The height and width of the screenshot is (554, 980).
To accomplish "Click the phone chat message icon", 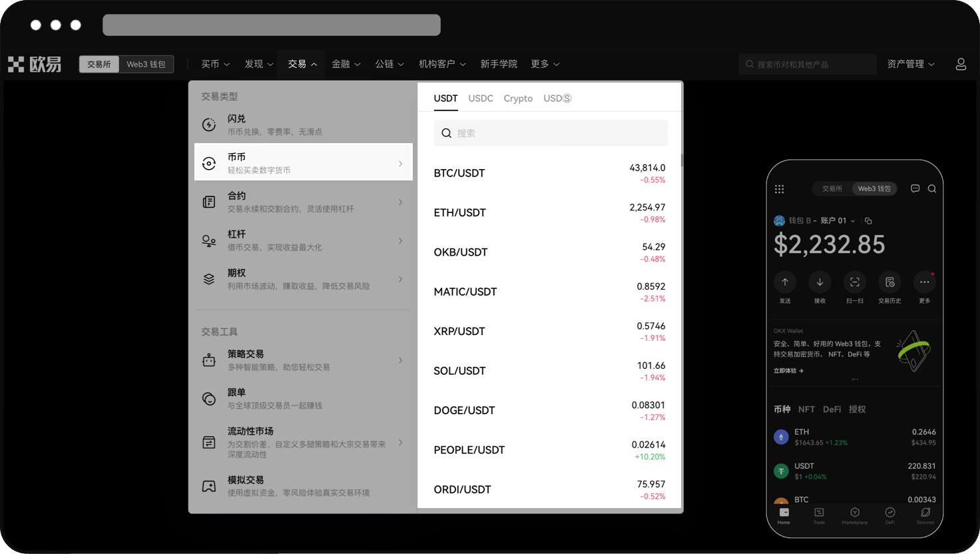I will tap(915, 188).
